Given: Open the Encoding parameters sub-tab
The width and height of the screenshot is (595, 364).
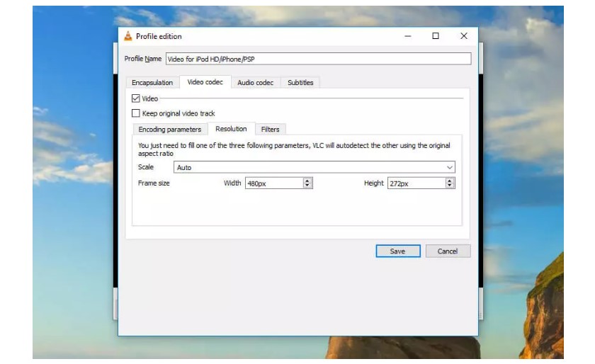Looking at the screenshot, I should (169, 130).
